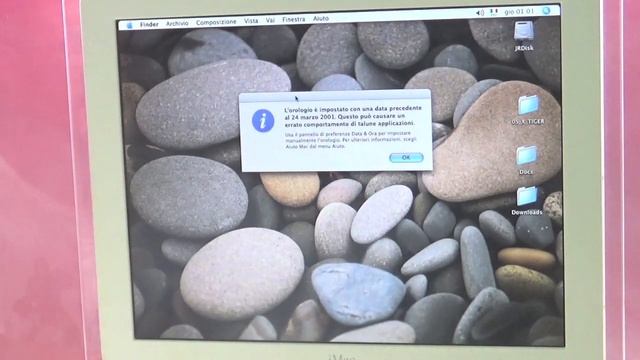Open the Vai menu
This screenshot has height=360, width=640.
[270, 20]
